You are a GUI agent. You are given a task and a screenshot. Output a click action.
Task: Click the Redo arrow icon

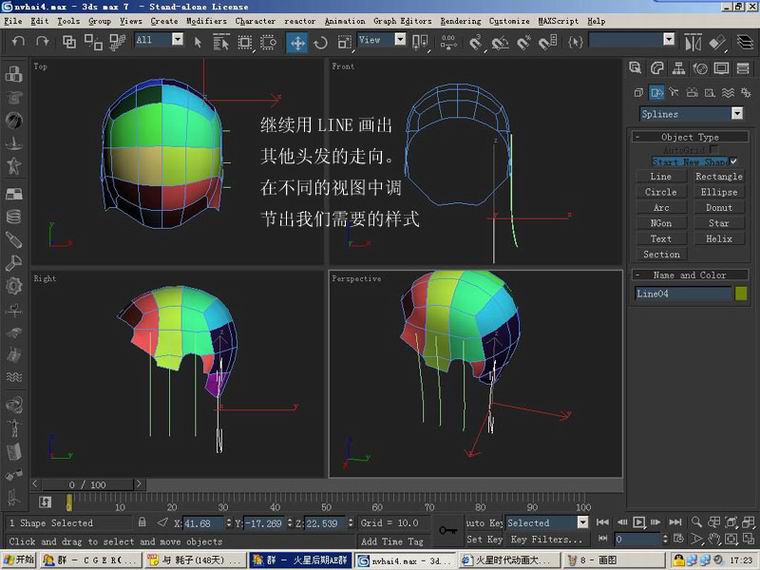(x=43, y=41)
